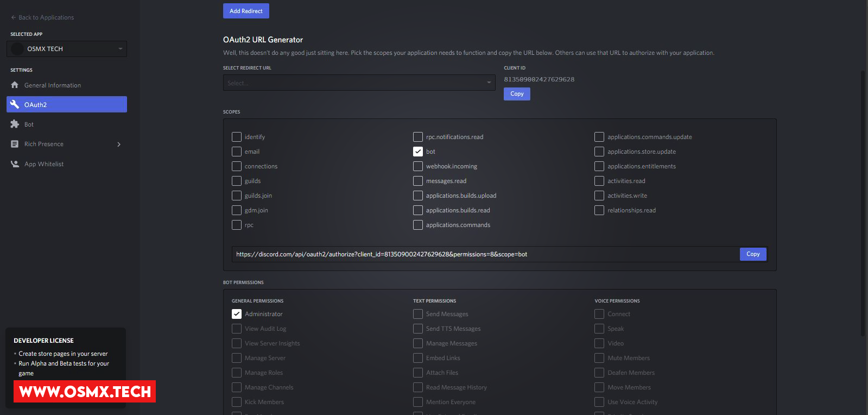Enable the applications.builds.read scope
This screenshot has height=415, width=868.
click(x=418, y=210)
